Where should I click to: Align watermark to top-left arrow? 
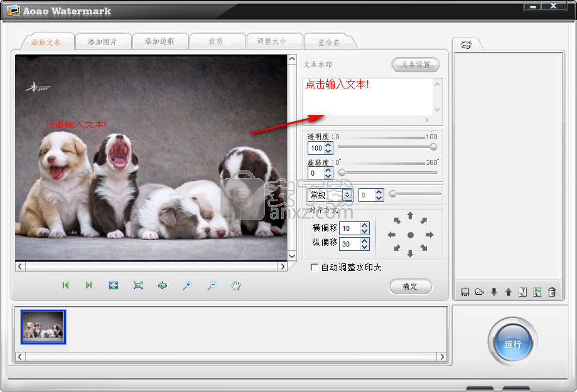[397, 221]
